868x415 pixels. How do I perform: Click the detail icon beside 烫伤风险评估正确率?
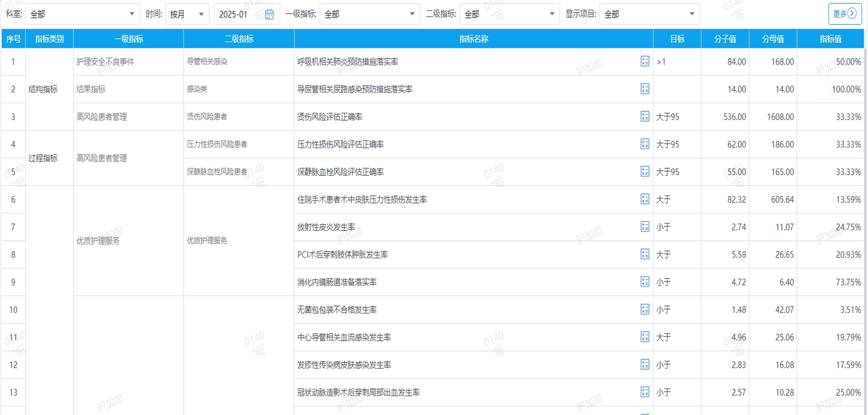[645, 117]
